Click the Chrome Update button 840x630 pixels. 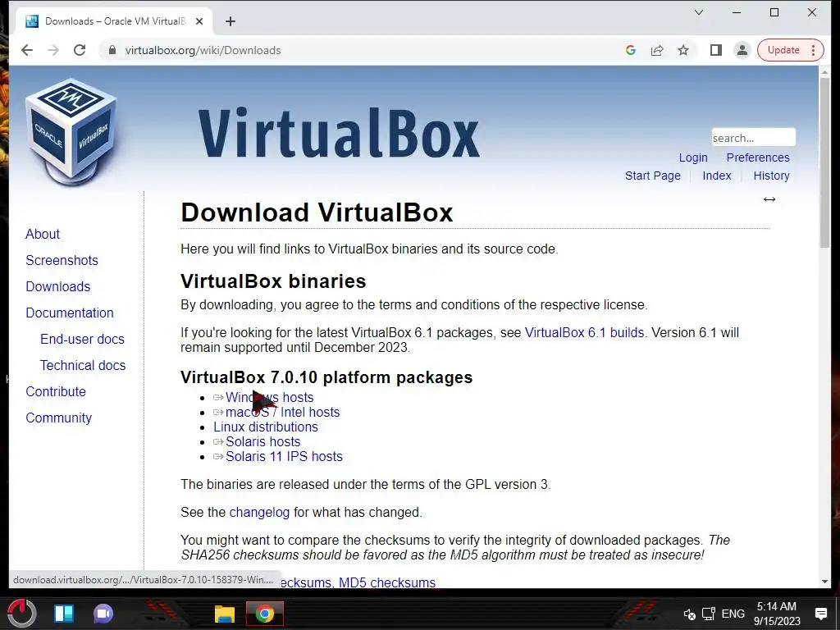pos(783,50)
